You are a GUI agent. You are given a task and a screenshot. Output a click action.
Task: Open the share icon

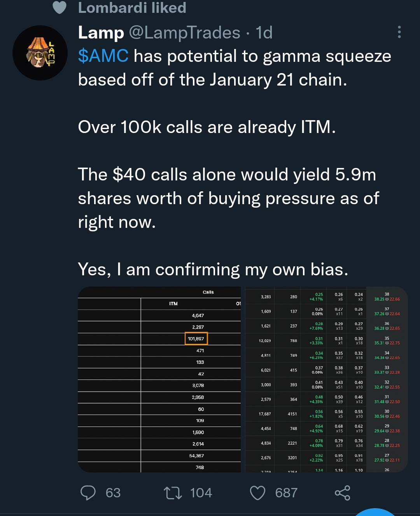click(x=343, y=493)
